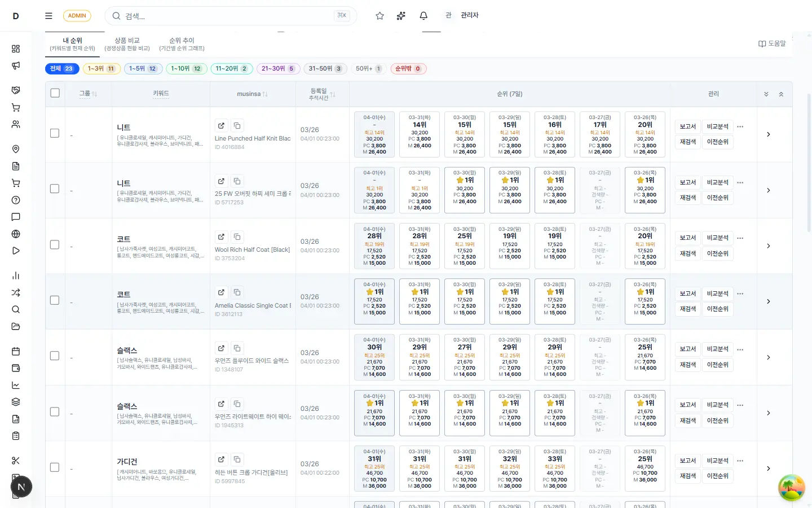Open external link icon for Line Punched Half Knit
This screenshot has width=812, height=508.
[x=221, y=125]
